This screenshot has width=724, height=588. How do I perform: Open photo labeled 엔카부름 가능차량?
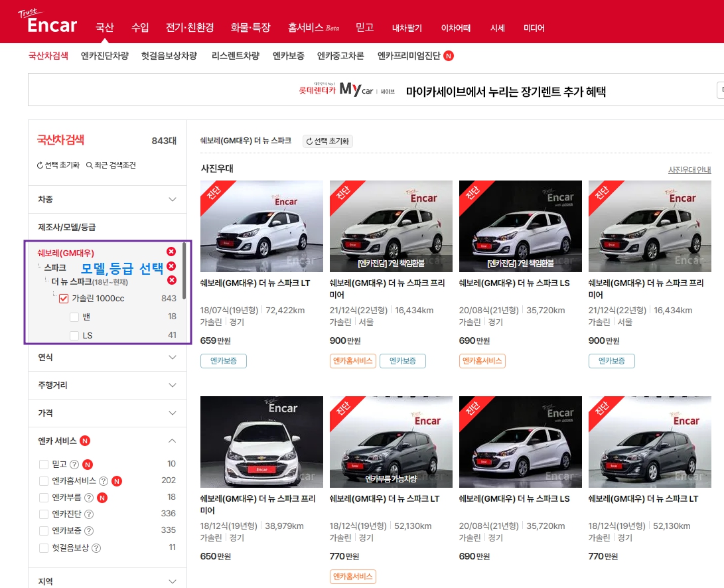coord(391,442)
